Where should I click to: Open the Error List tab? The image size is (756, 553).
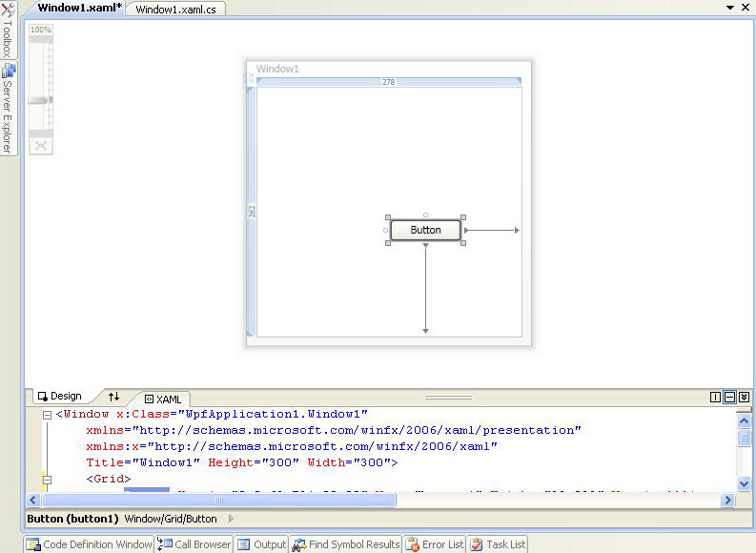(435, 544)
